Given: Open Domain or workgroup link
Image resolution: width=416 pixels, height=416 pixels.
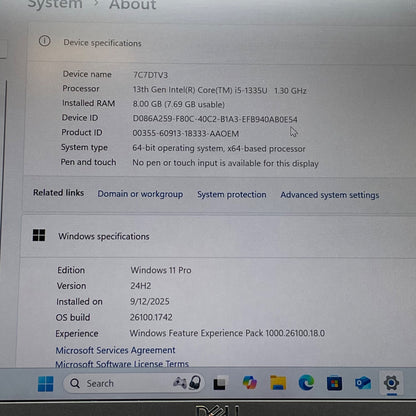Looking at the screenshot, I should (x=140, y=194).
